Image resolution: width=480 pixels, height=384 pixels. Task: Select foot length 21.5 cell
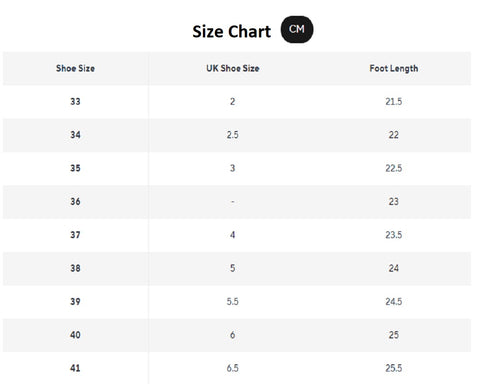click(394, 102)
